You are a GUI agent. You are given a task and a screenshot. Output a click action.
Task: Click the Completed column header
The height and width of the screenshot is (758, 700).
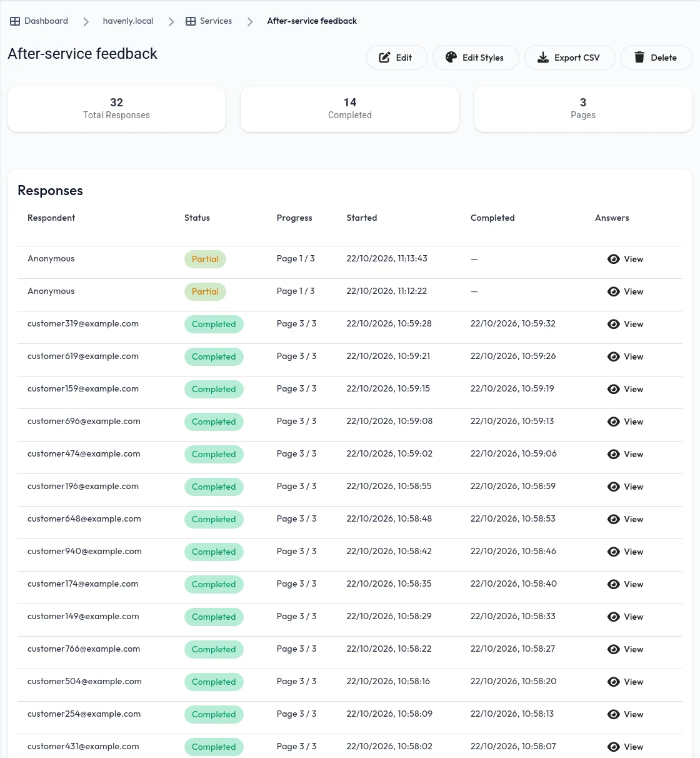coord(492,218)
